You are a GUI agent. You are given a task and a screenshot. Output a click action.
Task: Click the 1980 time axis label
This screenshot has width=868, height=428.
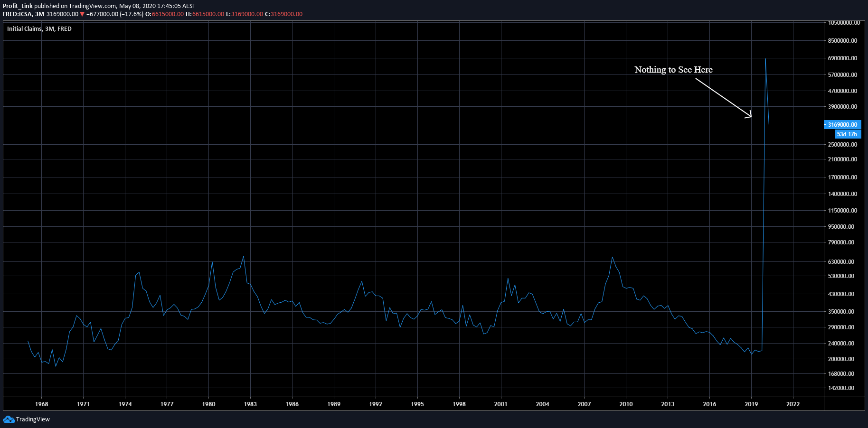208,404
